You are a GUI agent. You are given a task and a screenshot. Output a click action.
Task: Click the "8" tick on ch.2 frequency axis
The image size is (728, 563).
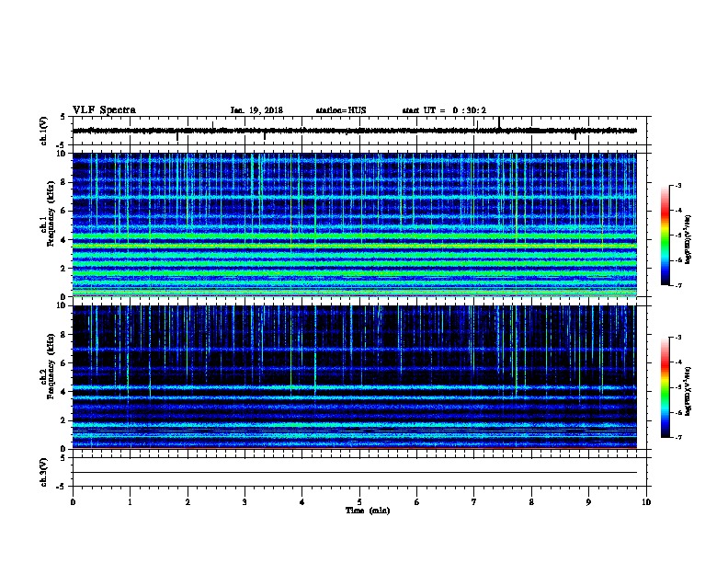pyautogui.click(x=63, y=335)
